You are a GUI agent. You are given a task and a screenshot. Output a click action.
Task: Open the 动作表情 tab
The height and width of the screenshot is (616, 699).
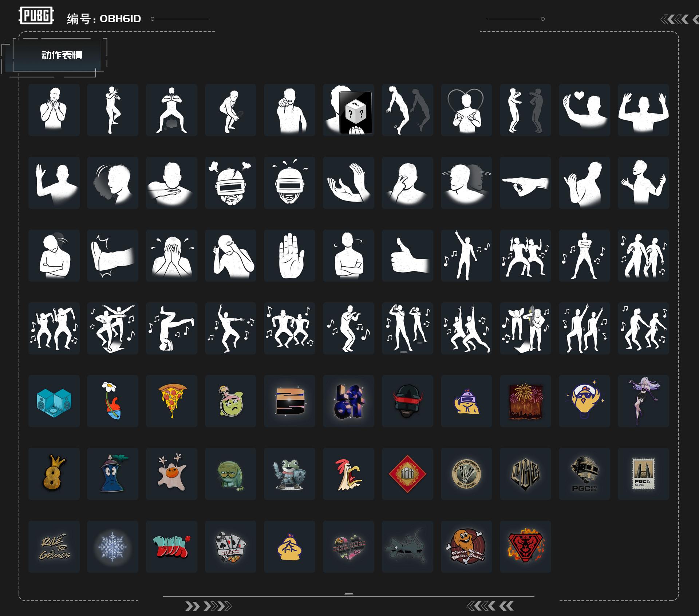[x=61, y=55]
